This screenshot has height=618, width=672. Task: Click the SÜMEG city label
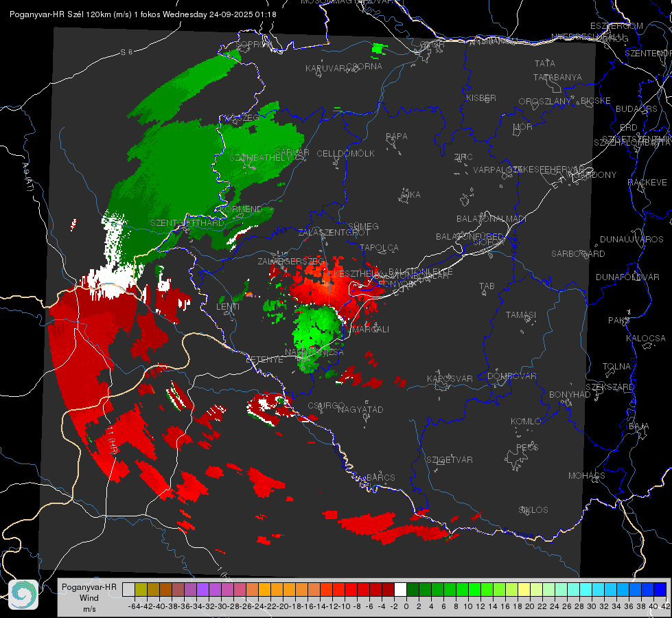tap(363, 226)
